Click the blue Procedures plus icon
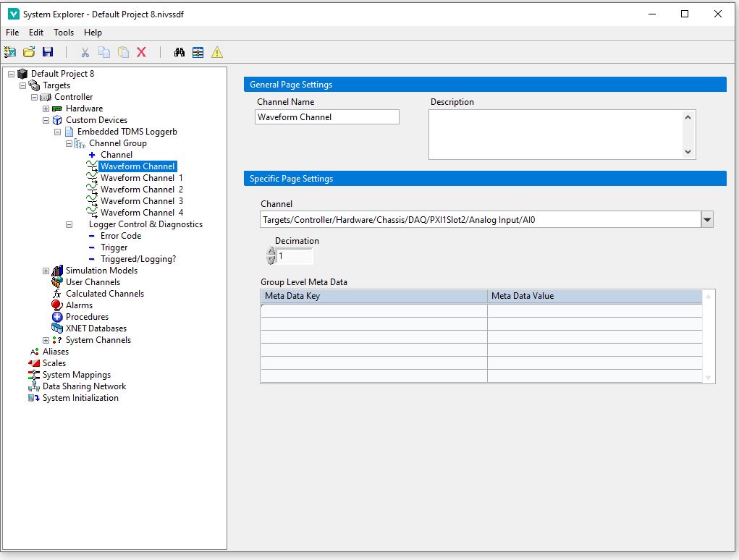The height and width of the screenshot is (560, 739). click(57, 317)
